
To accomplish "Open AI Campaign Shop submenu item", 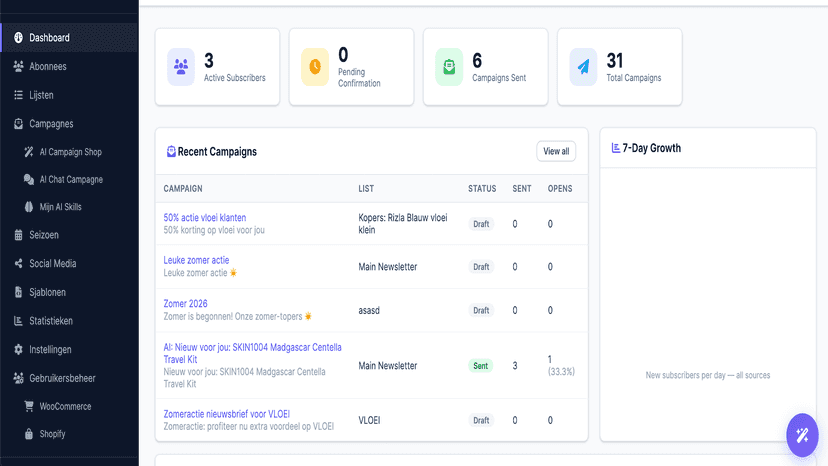I will tap(69, 152).
